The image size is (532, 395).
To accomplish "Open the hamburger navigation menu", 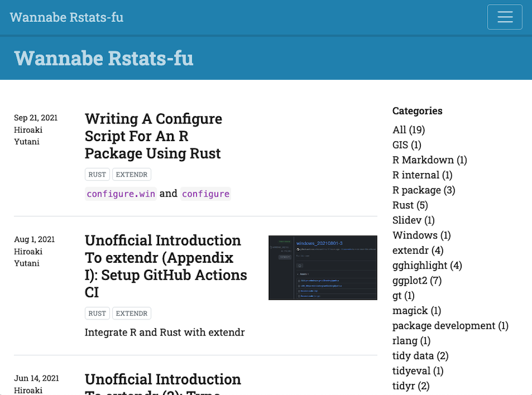I will pyautogui.click(x=504, y=17).
